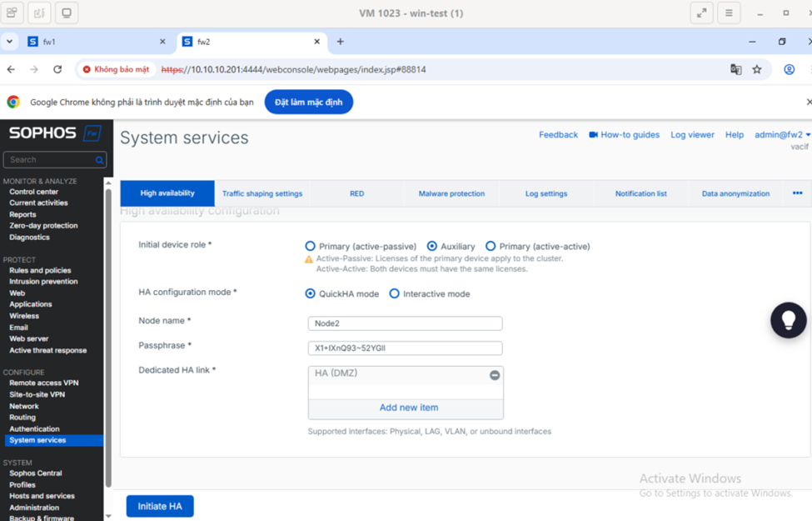This screenshot has width=812, height=521.
Task: Open a new browser tab with plus icon
Action: (x=340, y=42)
